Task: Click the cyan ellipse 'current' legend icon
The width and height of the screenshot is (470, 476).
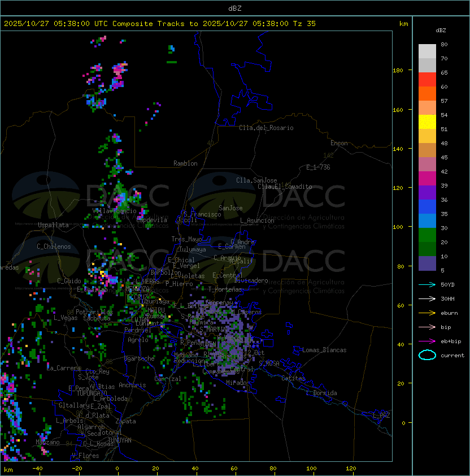Action: coord(427,355)
